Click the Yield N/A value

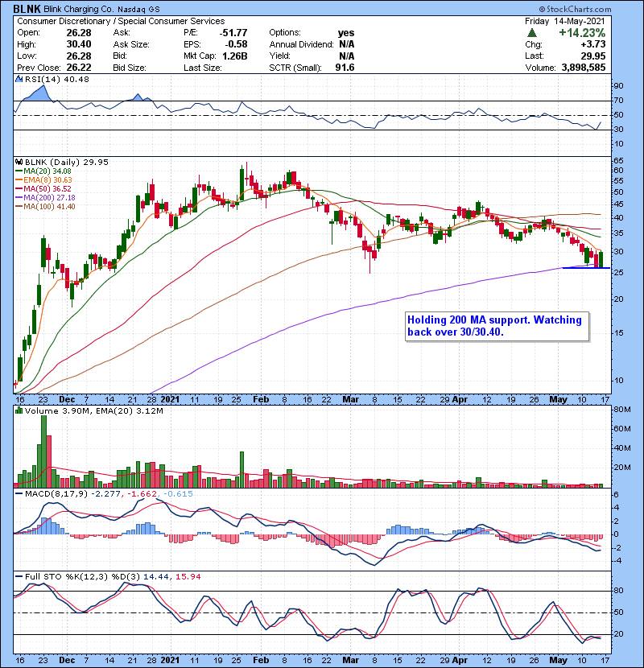point(347,56)
